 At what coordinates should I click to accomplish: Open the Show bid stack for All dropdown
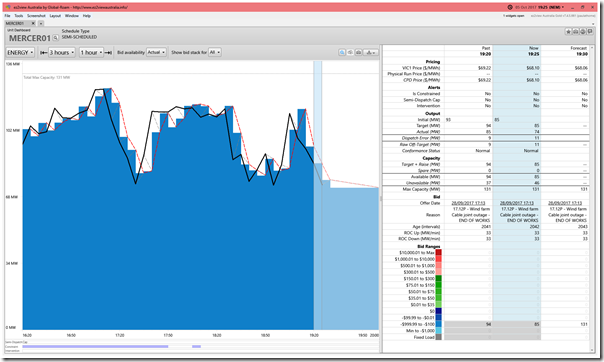[215, 52]
